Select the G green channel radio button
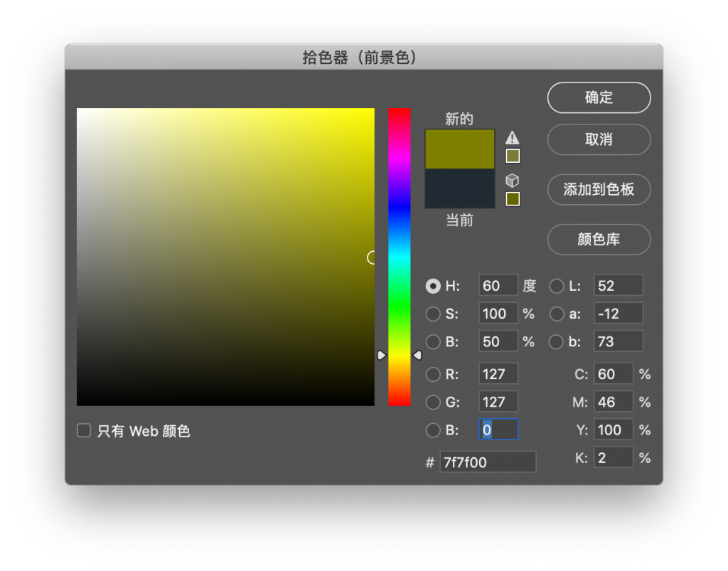 coord(432,402)
